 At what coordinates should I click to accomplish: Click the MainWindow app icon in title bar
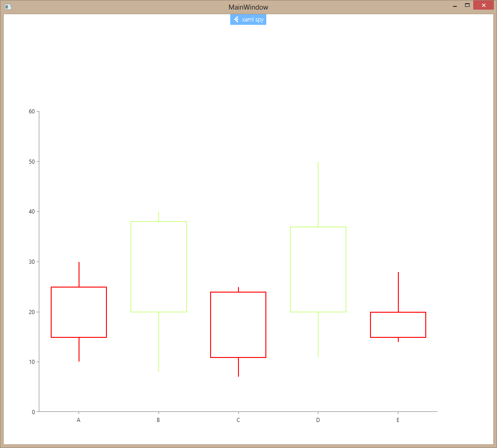point(8,7)
